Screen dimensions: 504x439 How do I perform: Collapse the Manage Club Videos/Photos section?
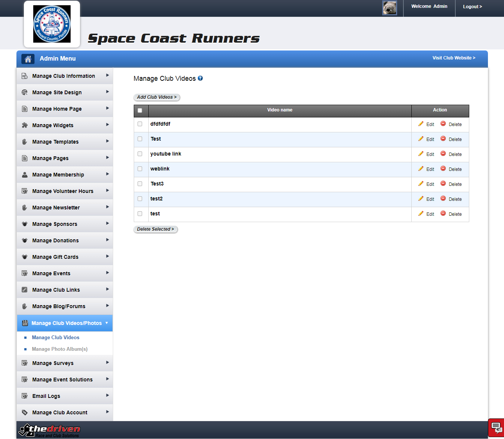point(106,323)
